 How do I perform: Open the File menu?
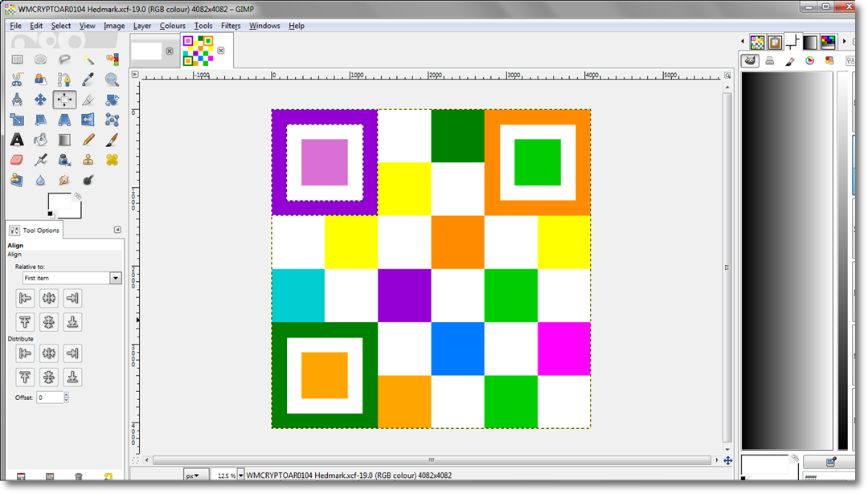15,26
